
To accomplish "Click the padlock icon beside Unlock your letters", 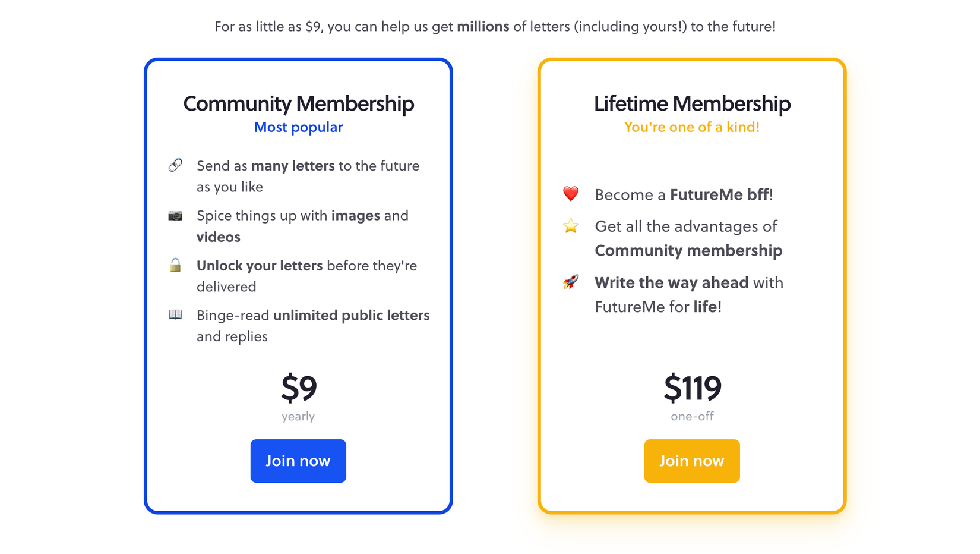I will [175, 265].
